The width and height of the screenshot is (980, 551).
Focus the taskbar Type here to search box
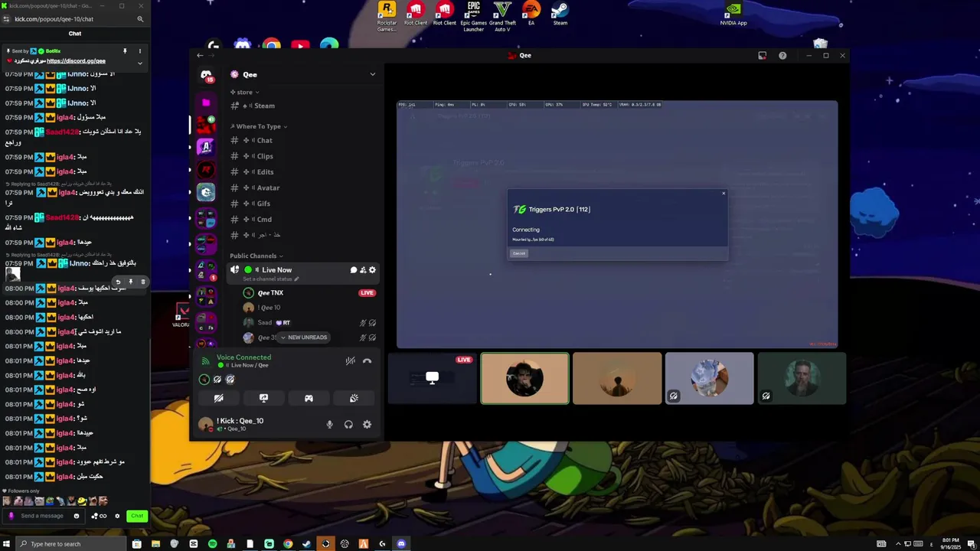[72, 543]
